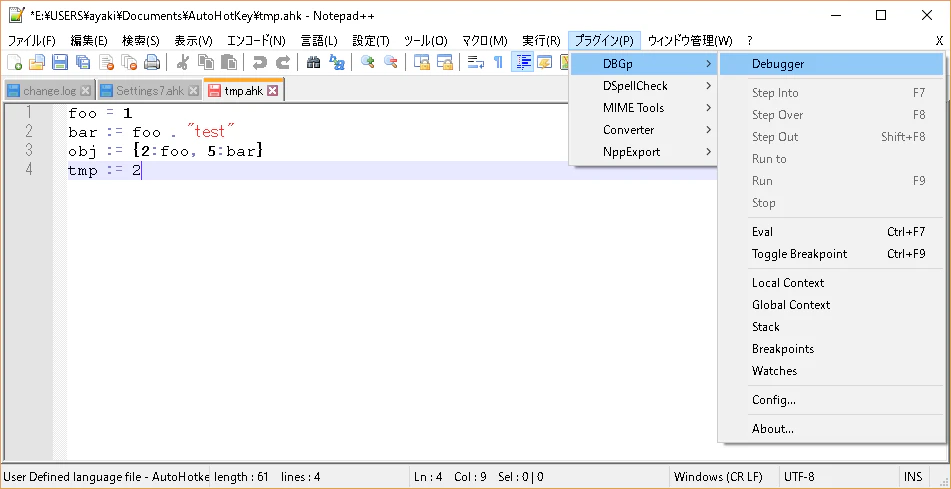Toggle the indent guide toolbar icon
951x489 pixels.
coord(522,62)
